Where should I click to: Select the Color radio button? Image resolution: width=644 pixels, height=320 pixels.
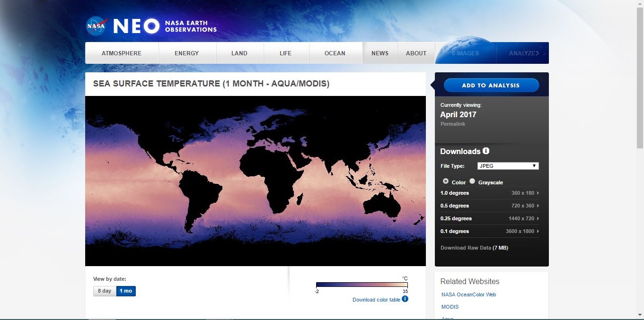446,182
